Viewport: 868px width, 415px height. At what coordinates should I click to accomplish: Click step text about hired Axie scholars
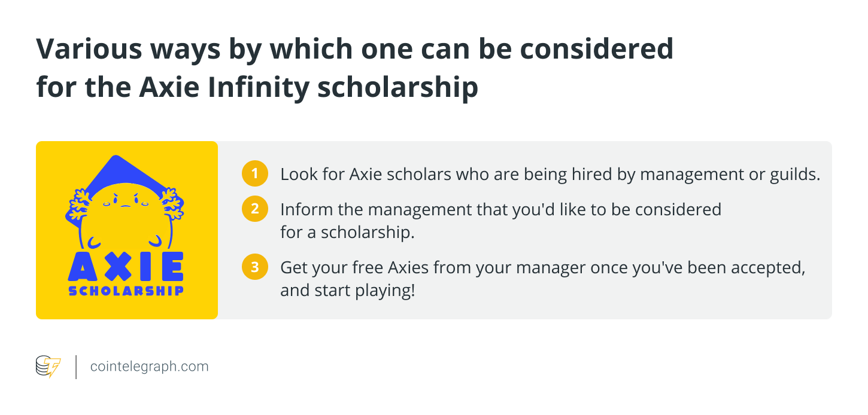pos(550,175)
